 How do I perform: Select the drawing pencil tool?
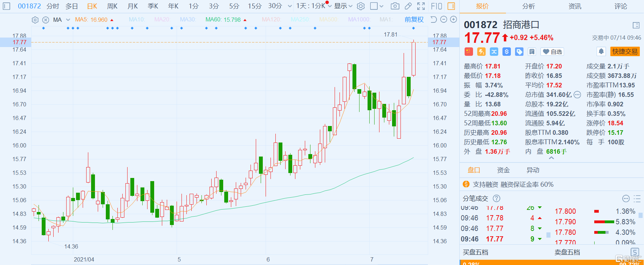tap(408, 6)
